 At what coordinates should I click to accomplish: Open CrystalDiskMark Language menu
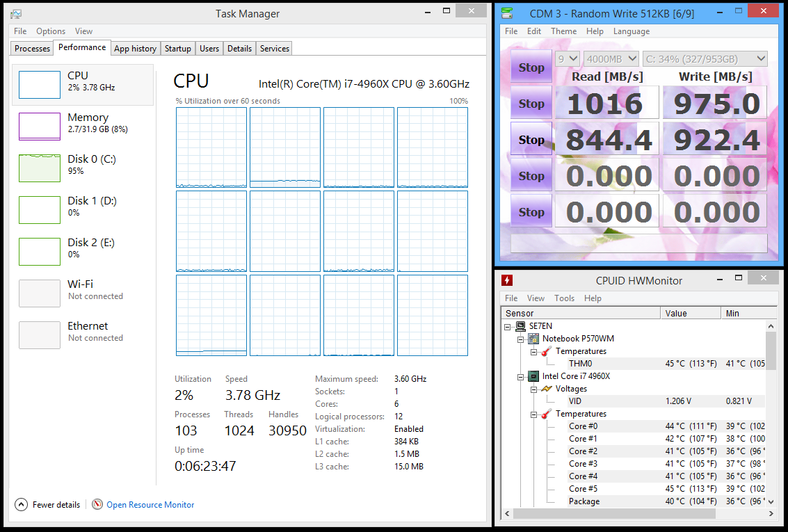coord(632,31)
